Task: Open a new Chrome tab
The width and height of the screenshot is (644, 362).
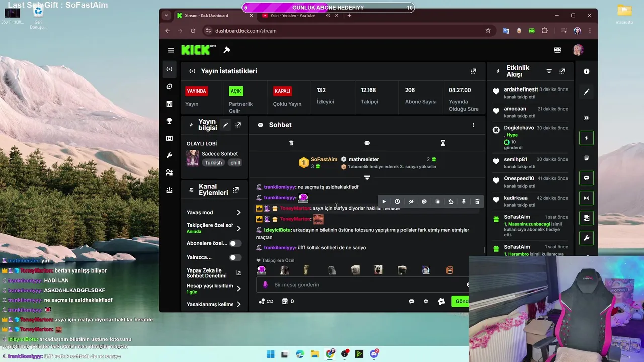Action: coord(349,16)
